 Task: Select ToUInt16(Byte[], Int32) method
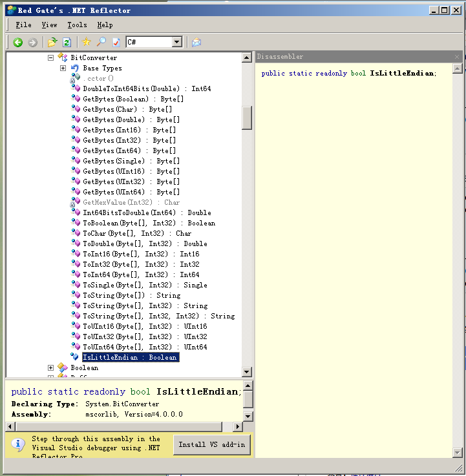[145, 326]
